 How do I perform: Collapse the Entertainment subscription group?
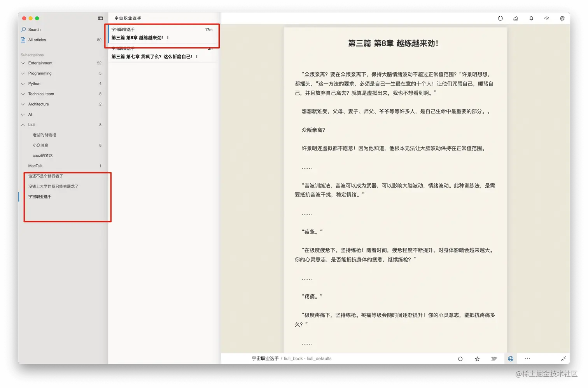(23, 63)
